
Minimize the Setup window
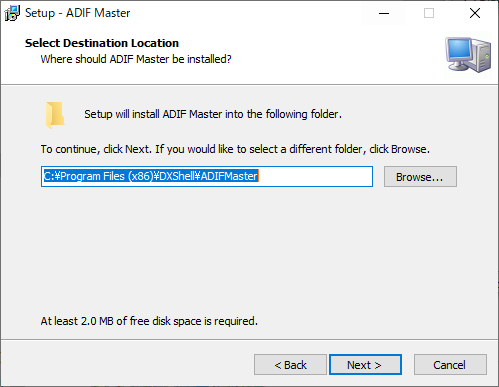tap(384, 13)
